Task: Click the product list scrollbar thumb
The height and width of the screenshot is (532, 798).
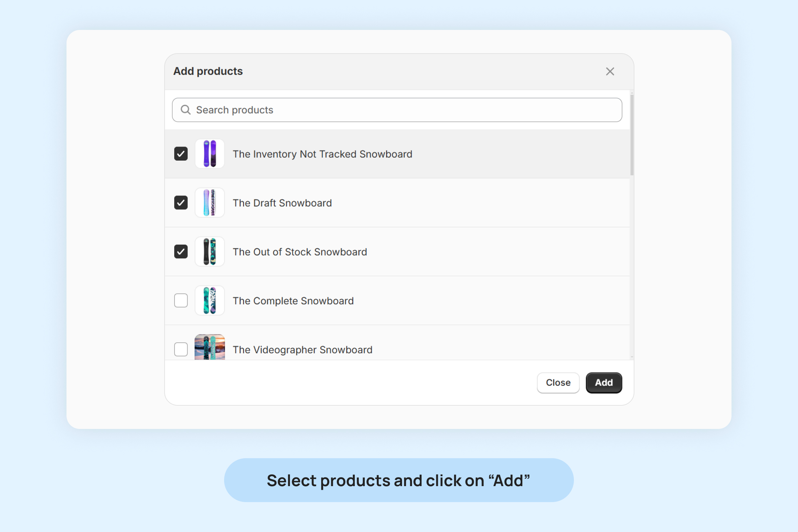Action: click(632, 135)
